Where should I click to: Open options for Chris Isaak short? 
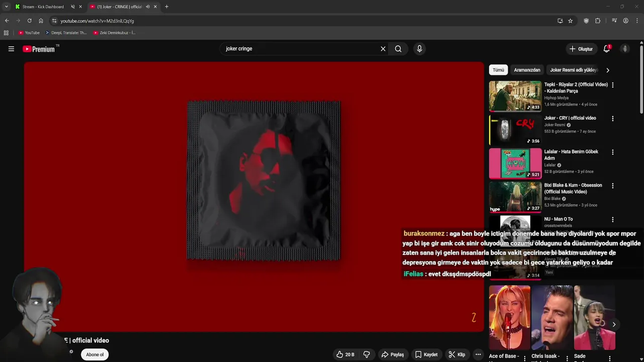(567, 358)
